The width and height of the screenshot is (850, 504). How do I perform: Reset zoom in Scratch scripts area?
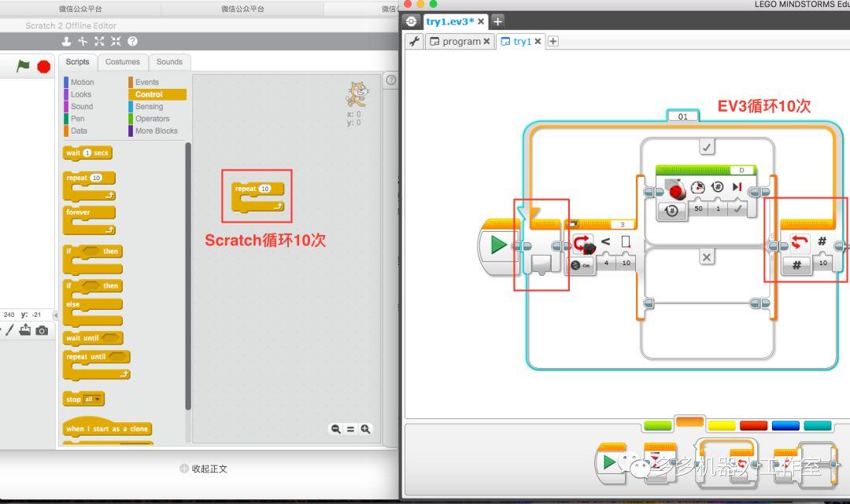tap(351, 429)
